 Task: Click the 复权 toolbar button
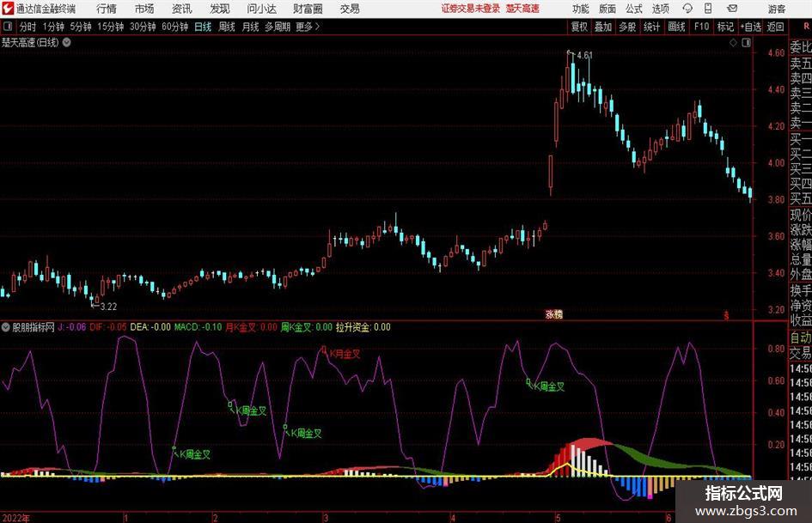click(579, 27)
